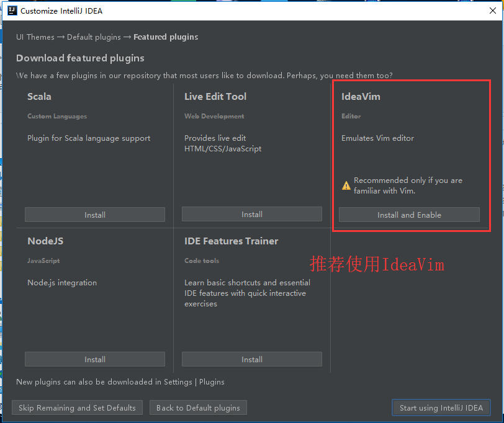This screenshot has width=504, height=423.
Task: Click the Scala plugin title
Action: tap(39, 96)
